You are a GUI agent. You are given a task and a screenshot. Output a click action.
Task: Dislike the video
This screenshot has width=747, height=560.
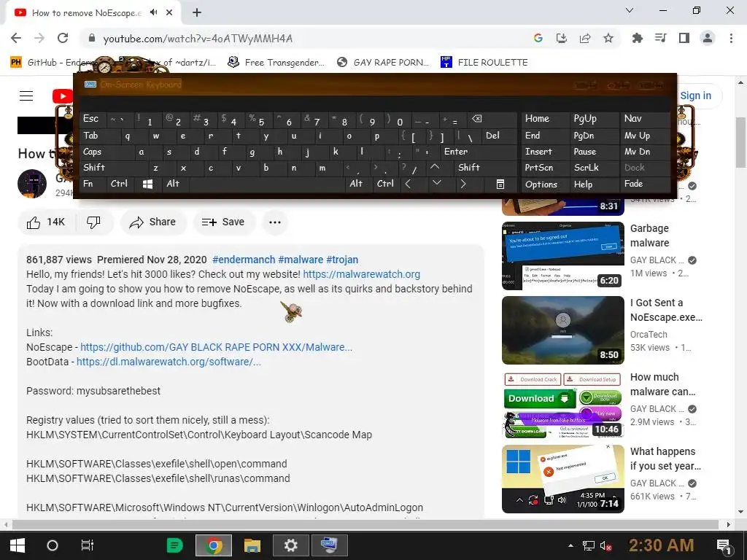94,222
